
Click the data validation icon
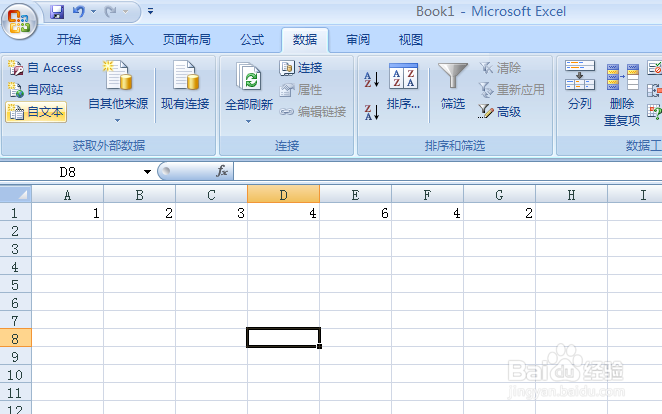tap(654, 68)
